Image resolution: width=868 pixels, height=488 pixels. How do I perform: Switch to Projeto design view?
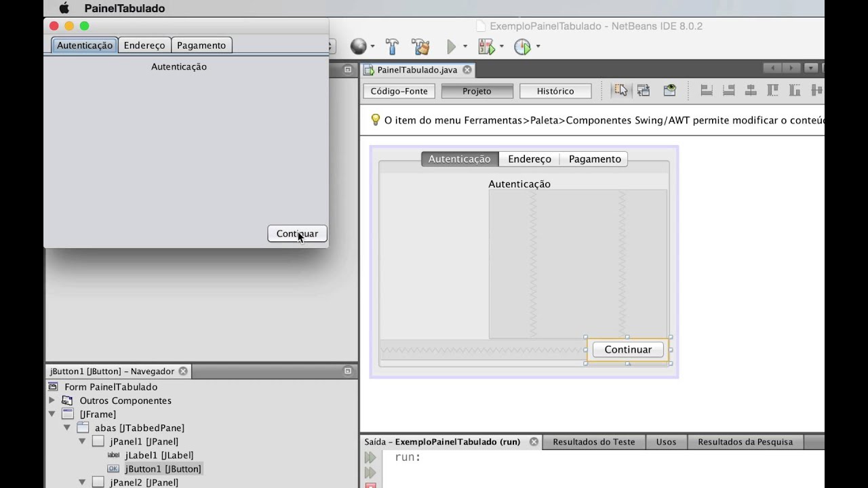[x=477, y=91]
